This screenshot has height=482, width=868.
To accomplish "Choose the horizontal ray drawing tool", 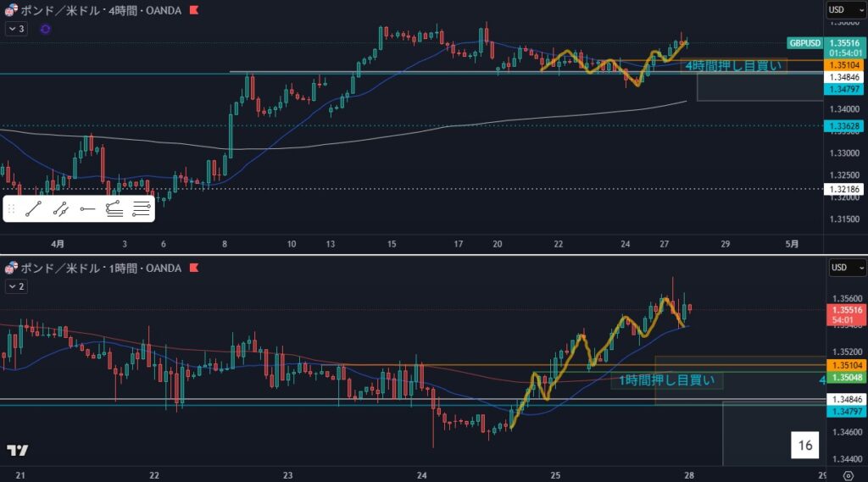I will coord(87,208).
